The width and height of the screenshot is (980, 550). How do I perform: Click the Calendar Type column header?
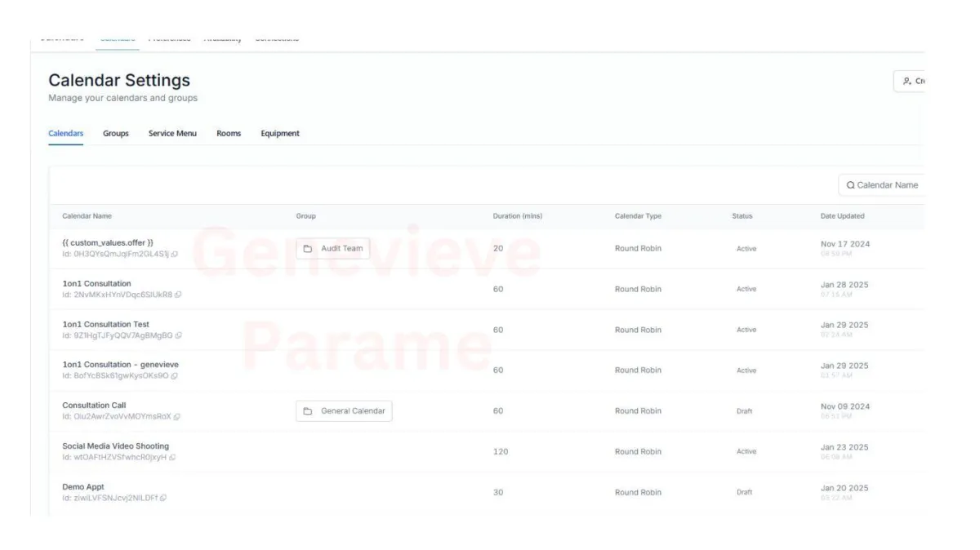pyautogui.click(x=638, y=216)
